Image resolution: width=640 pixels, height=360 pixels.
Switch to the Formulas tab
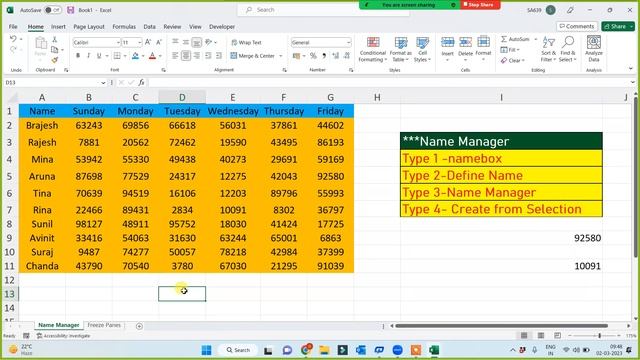click(x=124, y=27)
